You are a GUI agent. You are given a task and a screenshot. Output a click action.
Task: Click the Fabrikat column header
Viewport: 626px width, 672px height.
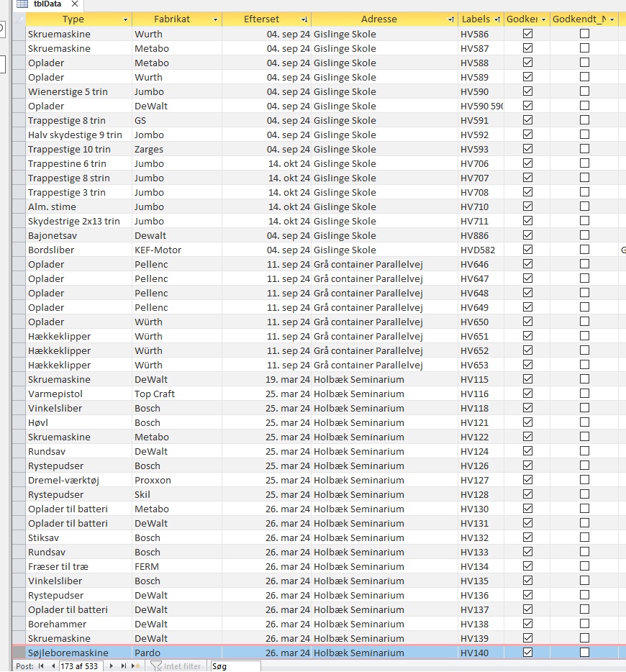172,19
